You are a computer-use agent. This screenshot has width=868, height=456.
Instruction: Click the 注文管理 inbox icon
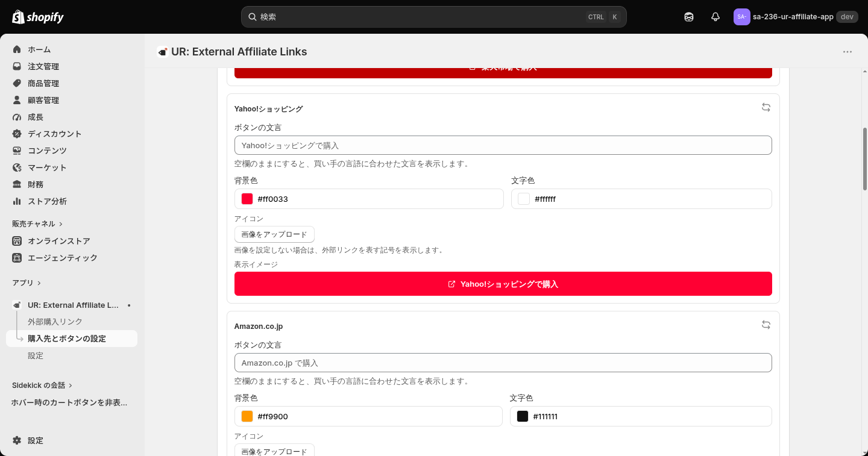click(17, 66)
